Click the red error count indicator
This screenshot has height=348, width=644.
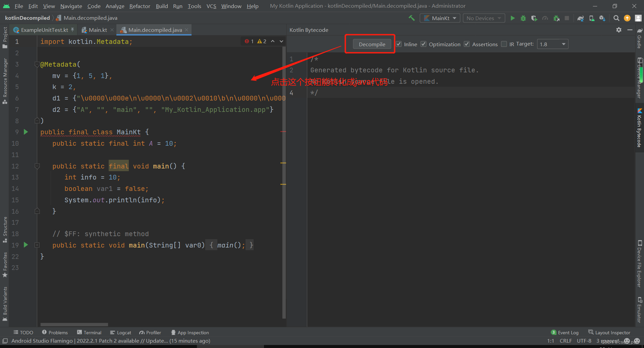(x=249, y=41)
